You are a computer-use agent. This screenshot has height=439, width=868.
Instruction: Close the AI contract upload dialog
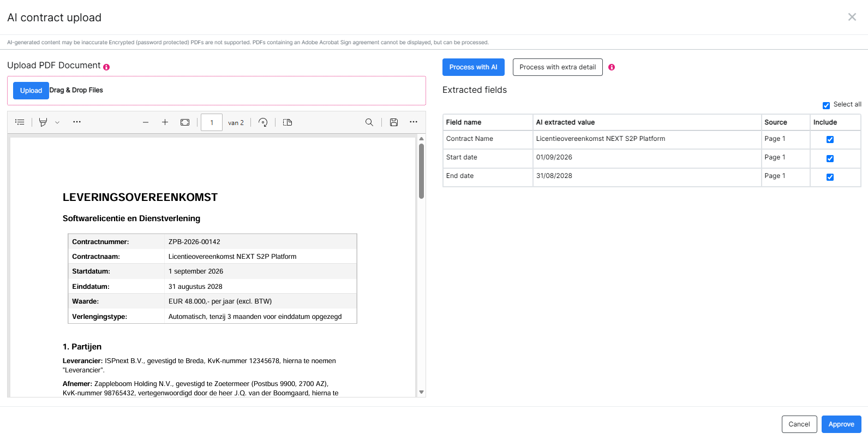click(x=852, y=17)
